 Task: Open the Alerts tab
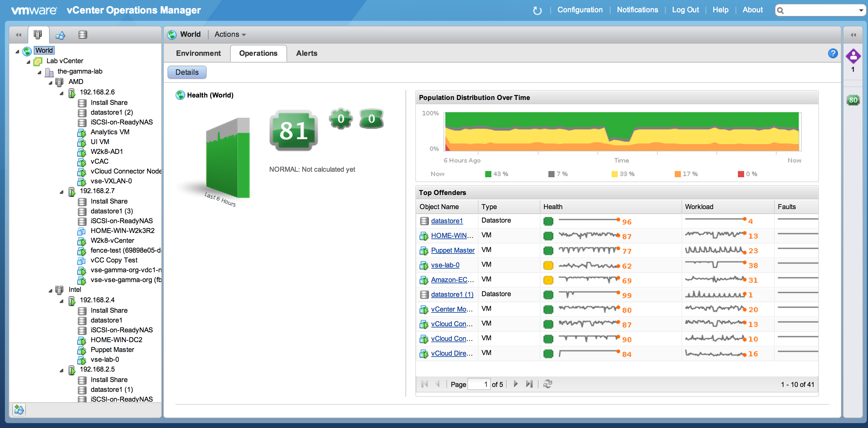(x=306, y=53)
